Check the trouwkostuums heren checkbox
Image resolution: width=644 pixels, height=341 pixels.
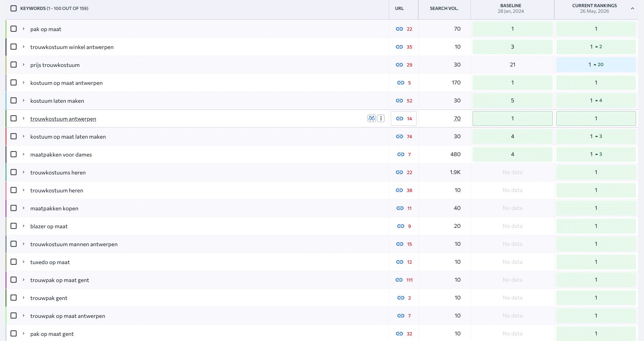click(14, 172)
